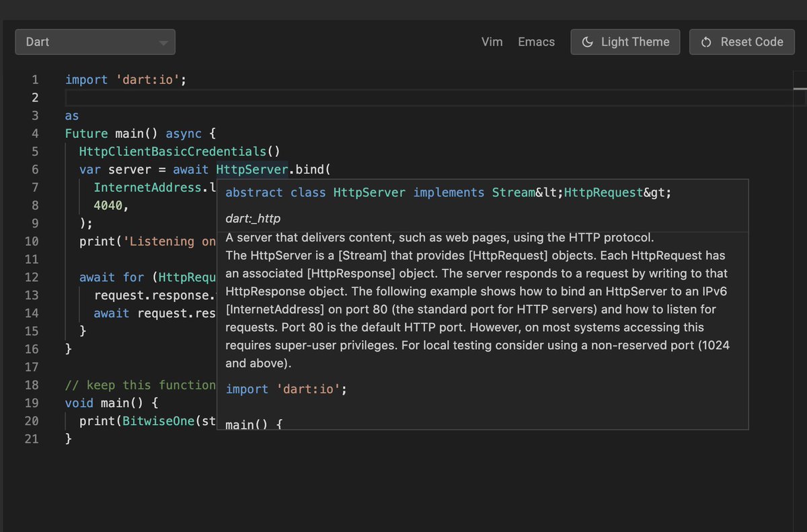Click 'dart:_http' library label in tooltip
The height and width of the screenshot is (532, 807).
tap(253, 219)
